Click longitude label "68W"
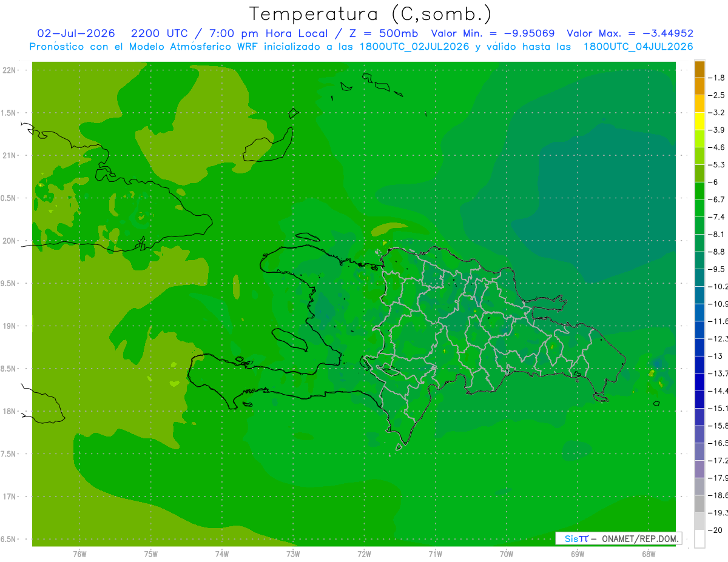This screenshot has height=562, width=728. pyautogui.click(x=649, y=554)
